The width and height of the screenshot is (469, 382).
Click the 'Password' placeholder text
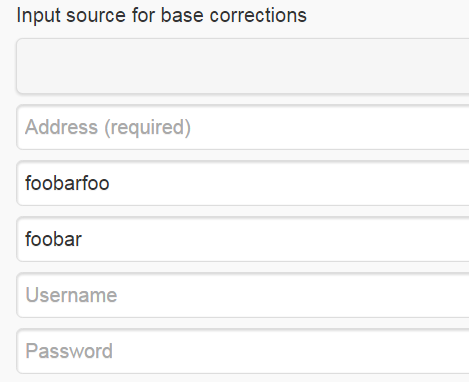pos(69,351)
